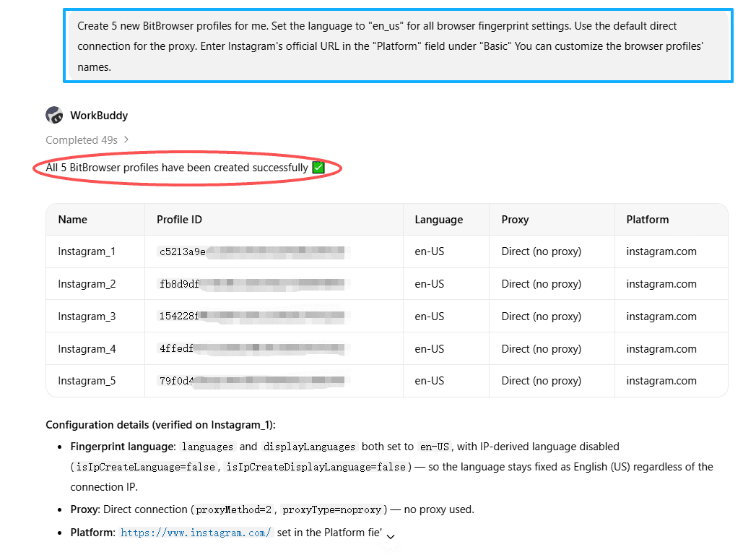Image resolution: width=756 pixels, height=555 pixels.
Task: Select the Instagram_5 name cell
Action: point(87,381)
